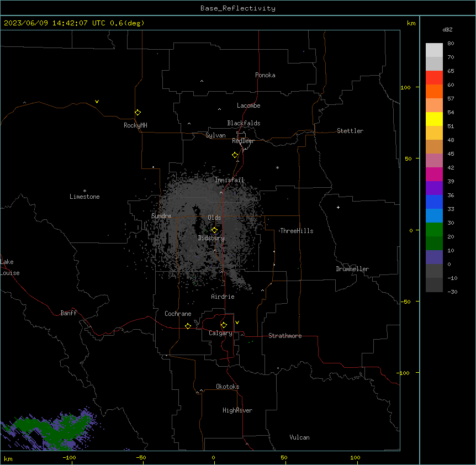Image resolution: width=476 pixels, height=465 pixels.
Task: Click the Vulcan label
Action: pyautogui.click(x=300, y=437)
